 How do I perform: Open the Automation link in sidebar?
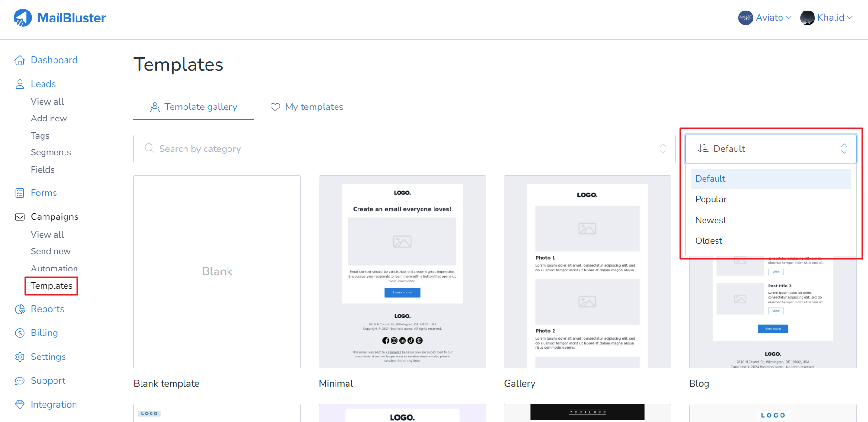[x=54, y=269]
